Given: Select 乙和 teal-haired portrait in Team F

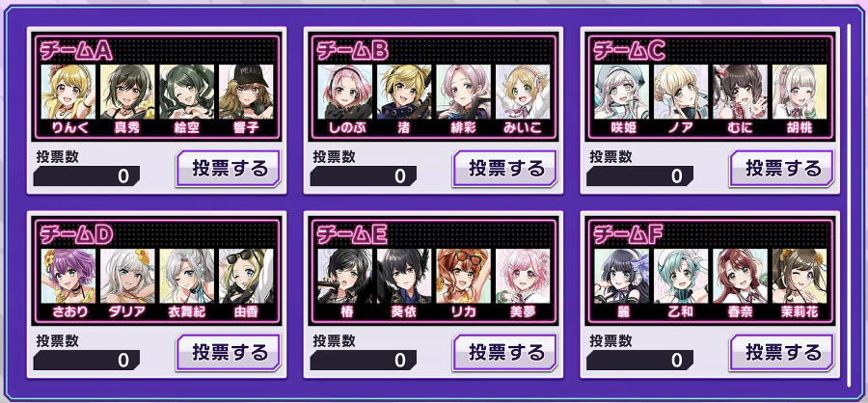Looking at the screenshot, I should [681, 277].
